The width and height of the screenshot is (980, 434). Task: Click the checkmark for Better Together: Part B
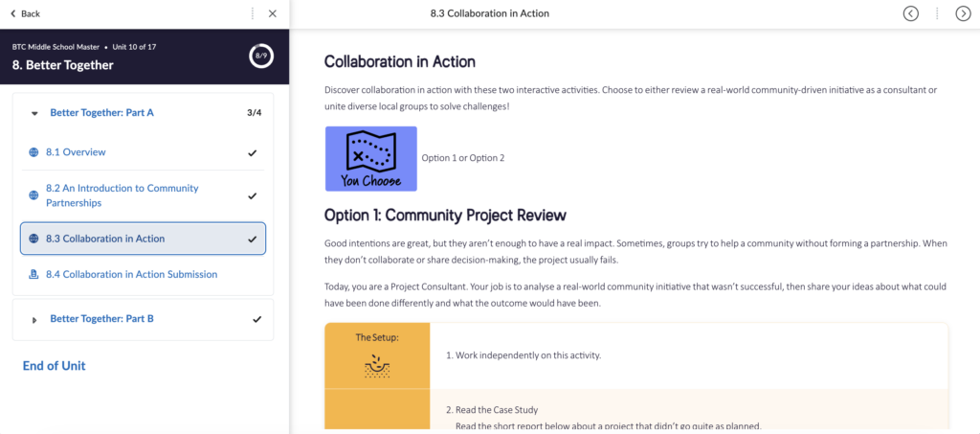pos(256,319)
